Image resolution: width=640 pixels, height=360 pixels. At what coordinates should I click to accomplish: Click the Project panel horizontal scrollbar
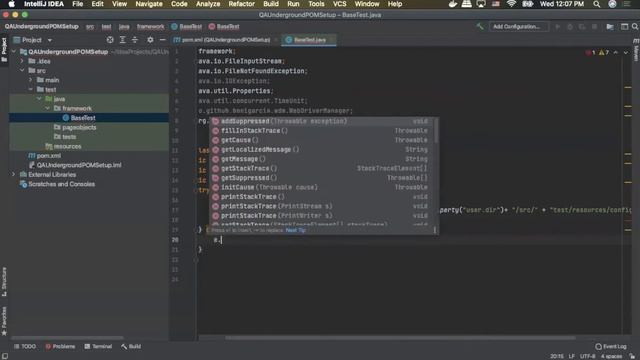point(67,338)
